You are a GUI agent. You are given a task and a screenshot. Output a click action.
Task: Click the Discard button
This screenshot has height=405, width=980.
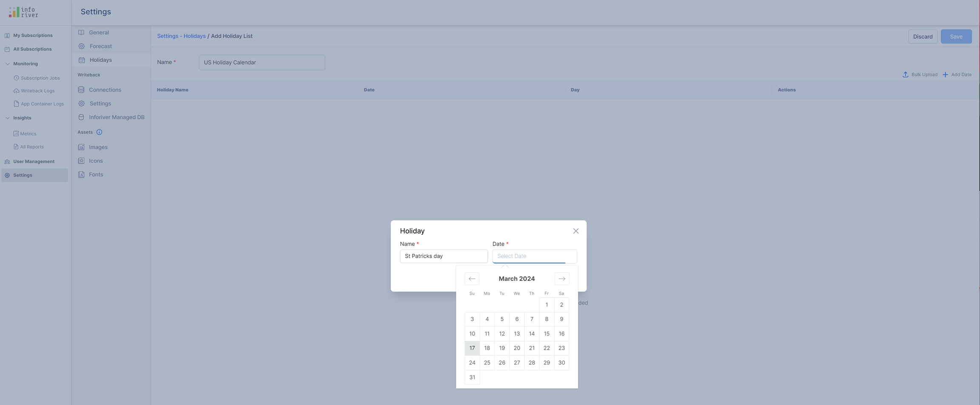point(922,37)
